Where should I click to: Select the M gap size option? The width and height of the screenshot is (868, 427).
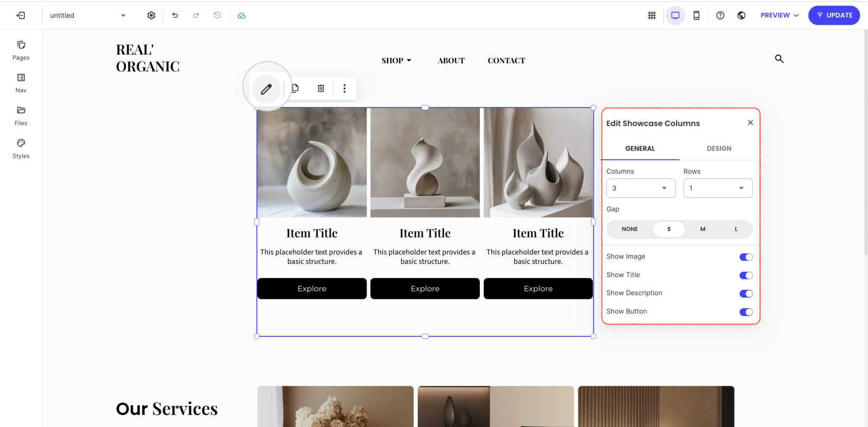tap(702, 229)
